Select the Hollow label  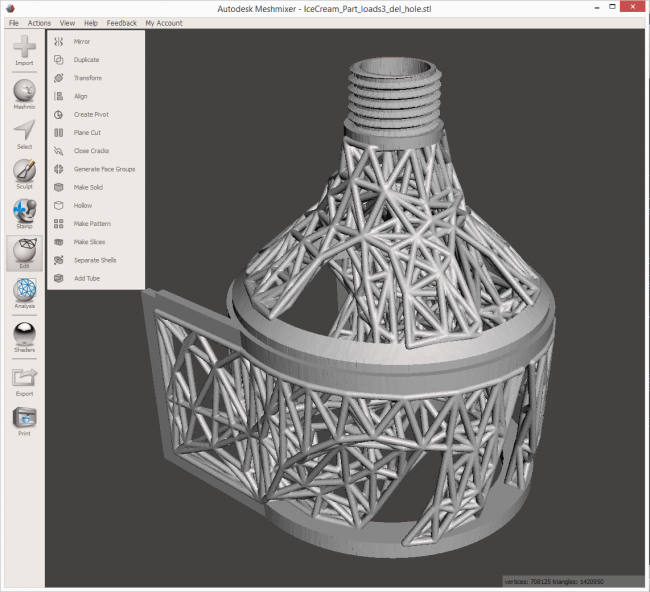82,206
